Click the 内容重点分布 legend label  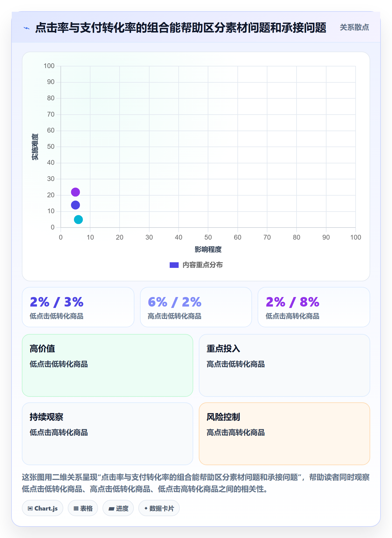click(x=202, y=265)
